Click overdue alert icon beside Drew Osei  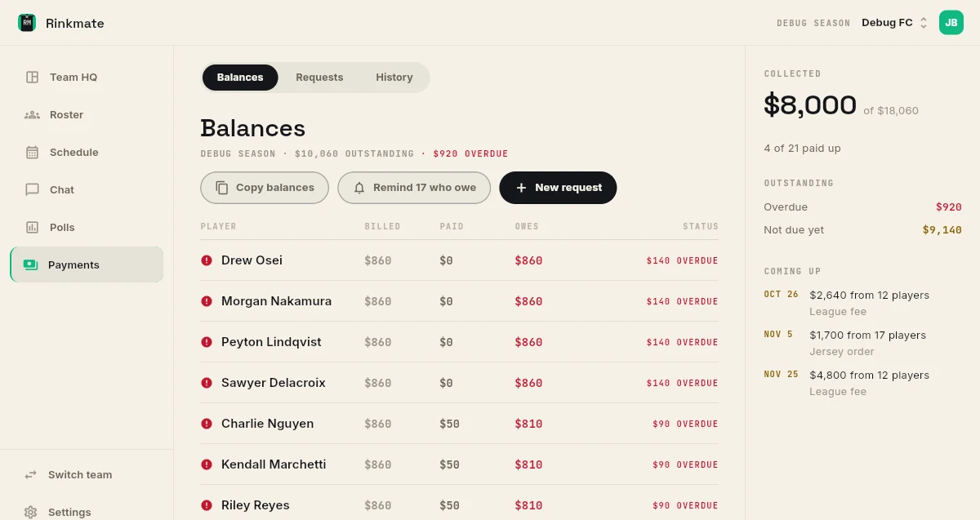click(x=207, y=260)
